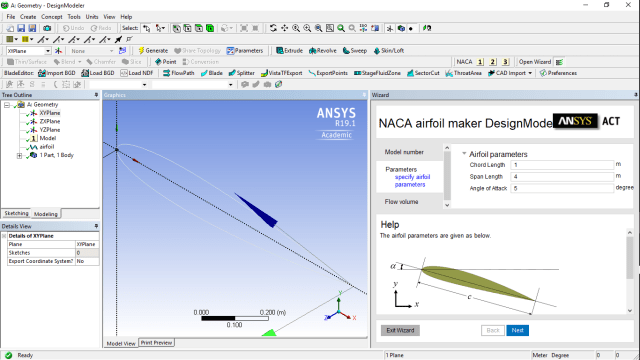Image resolution: width=640 pixels, height=360 pixels.
Task: Click NACA step 1 icon
Action: (480, 62)
